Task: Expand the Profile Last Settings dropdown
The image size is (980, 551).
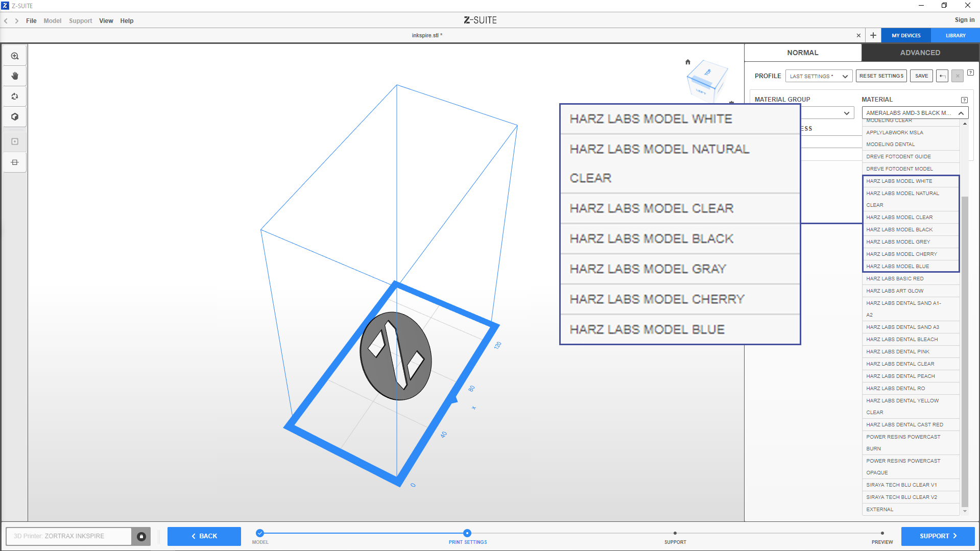Action: 819,76
